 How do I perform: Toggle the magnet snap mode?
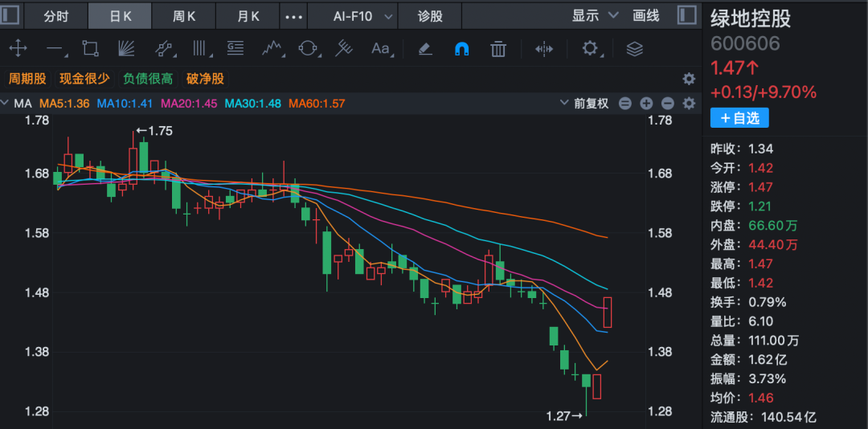pyautogui.click(x=462, y=49)
